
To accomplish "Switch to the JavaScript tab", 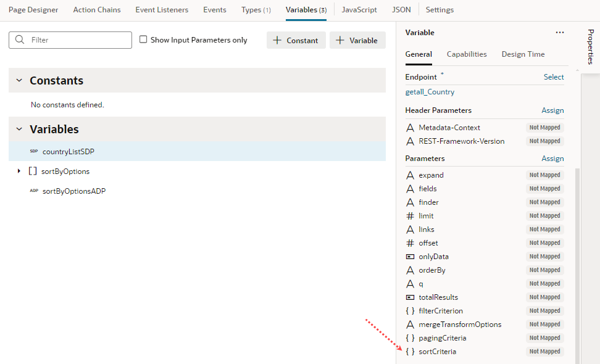I will coord(359,10).
